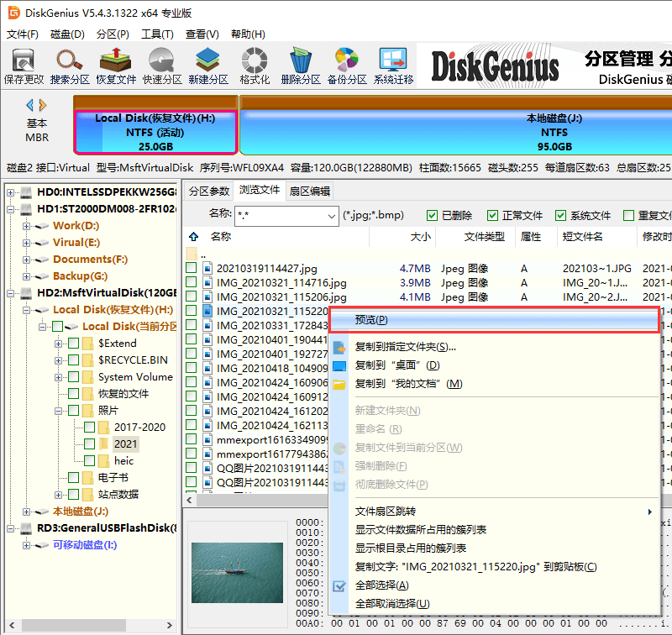The image size is (672, 635).
Task: Toggle the 已删除 (deleted) filter checkbox
Action: click(432, 216)
